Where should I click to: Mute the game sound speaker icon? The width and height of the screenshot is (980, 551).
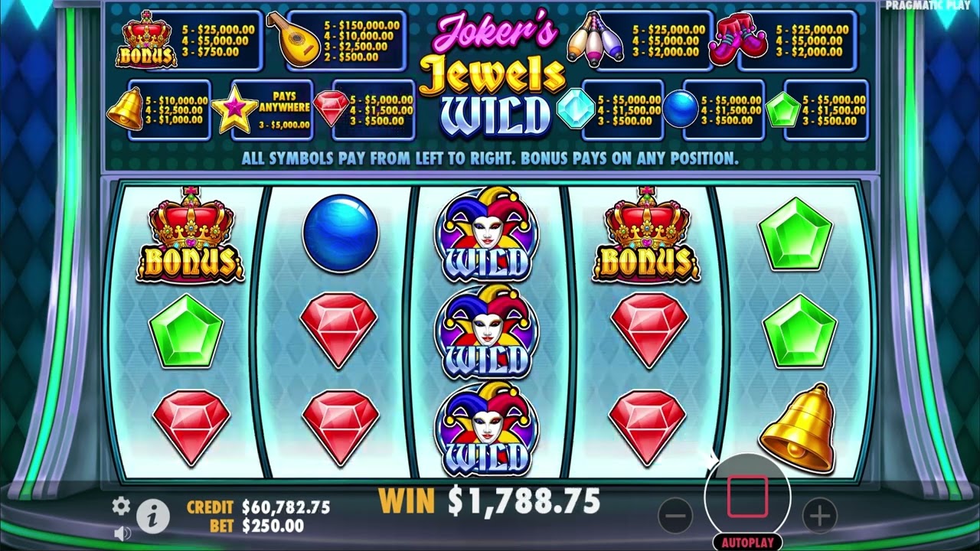click(x=122, y=533)
